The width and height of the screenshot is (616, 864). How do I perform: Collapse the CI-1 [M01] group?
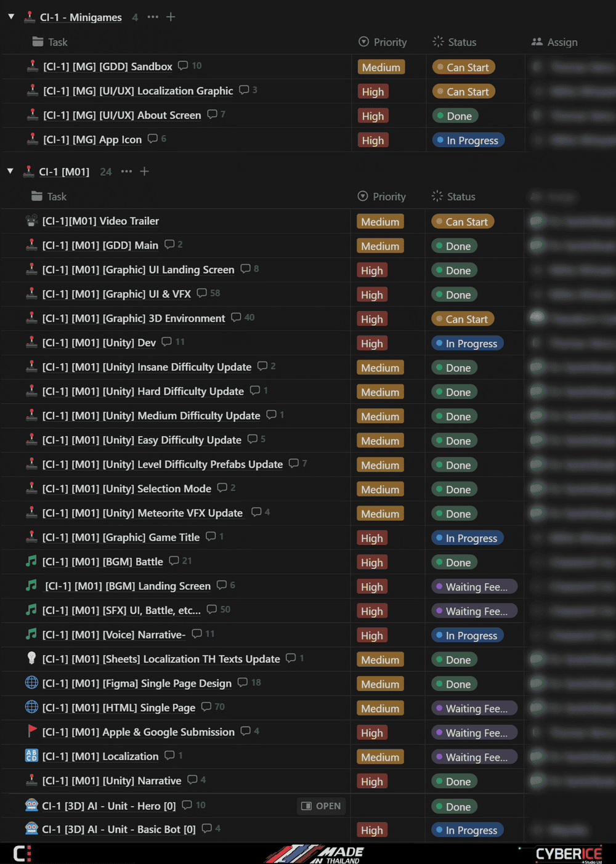click(x=10, y=171)
